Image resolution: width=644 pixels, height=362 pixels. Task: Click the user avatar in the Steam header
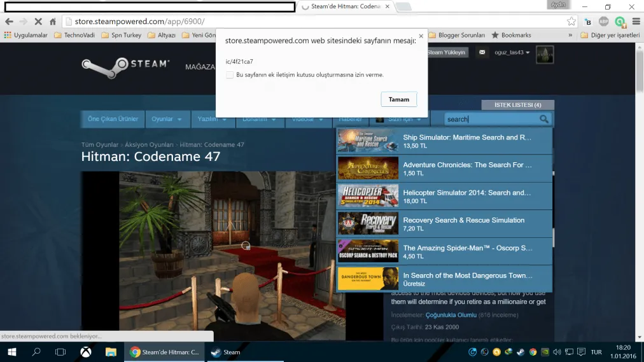[545, 54]
